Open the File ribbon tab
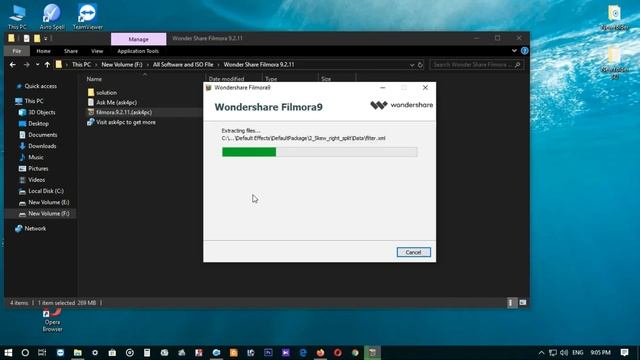 (17, 51)
